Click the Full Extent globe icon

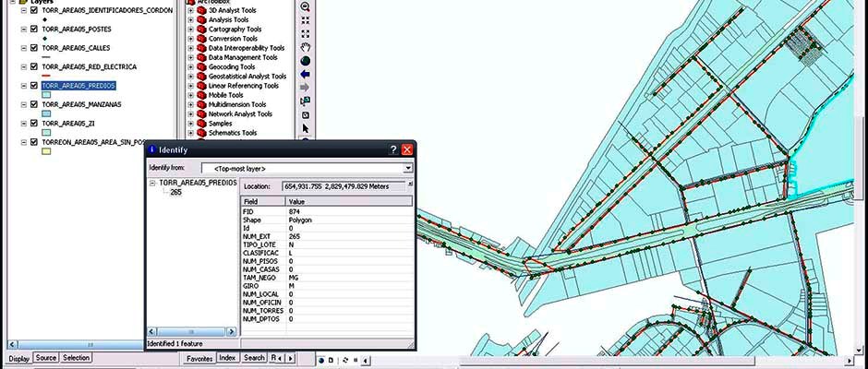coord(305,61)
